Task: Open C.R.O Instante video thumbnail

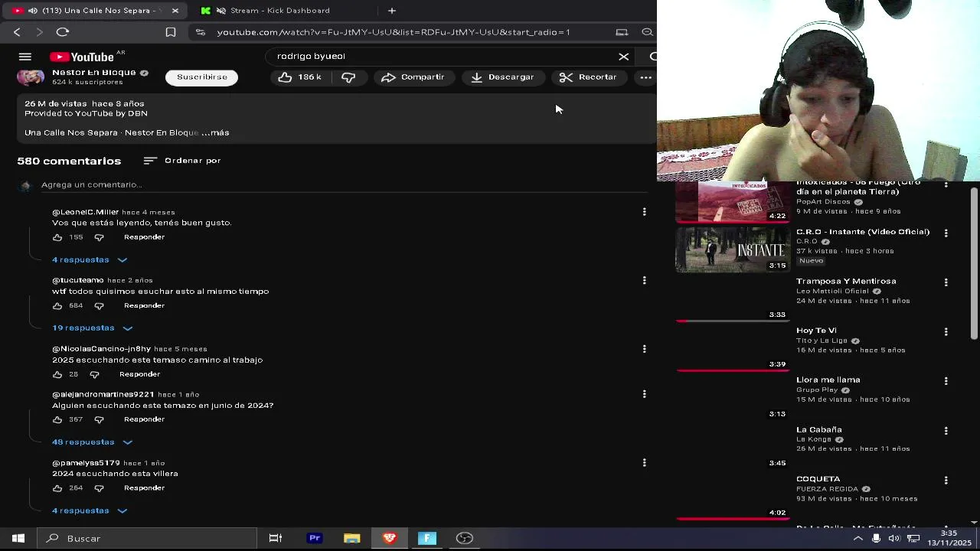Action: (732, 250)
